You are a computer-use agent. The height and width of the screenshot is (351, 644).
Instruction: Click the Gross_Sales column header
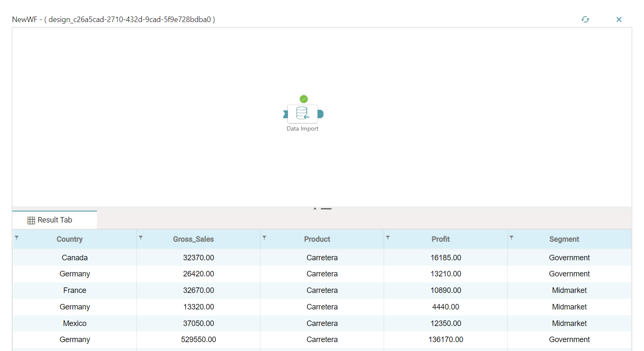193,239
